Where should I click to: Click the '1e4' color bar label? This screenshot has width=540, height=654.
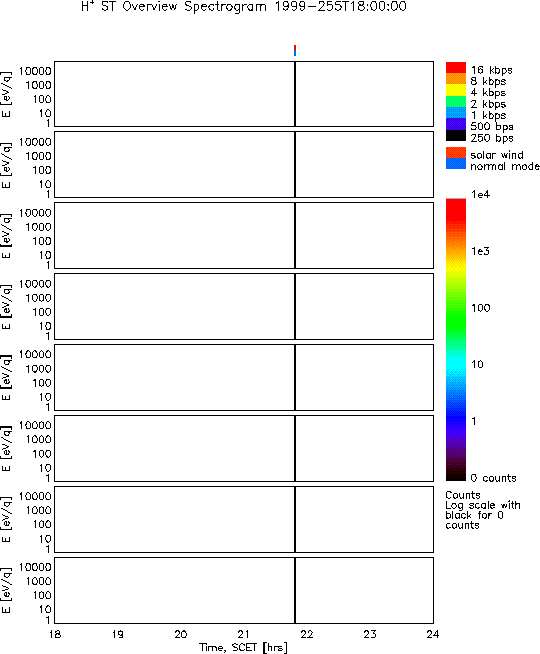pos(480,194)
